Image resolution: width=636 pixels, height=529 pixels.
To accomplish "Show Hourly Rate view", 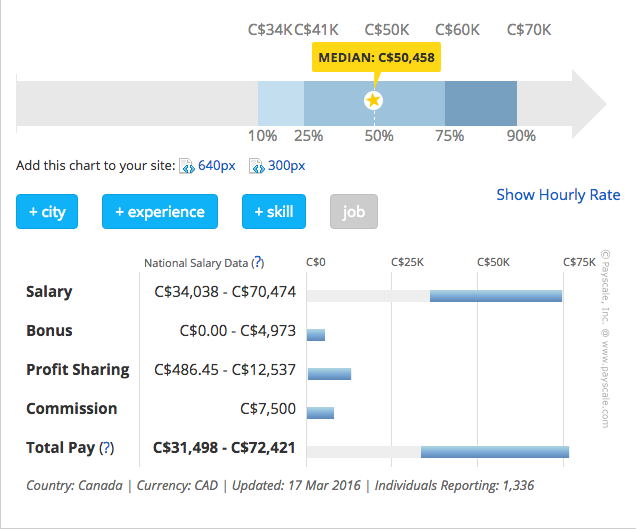I will [558, 195].
